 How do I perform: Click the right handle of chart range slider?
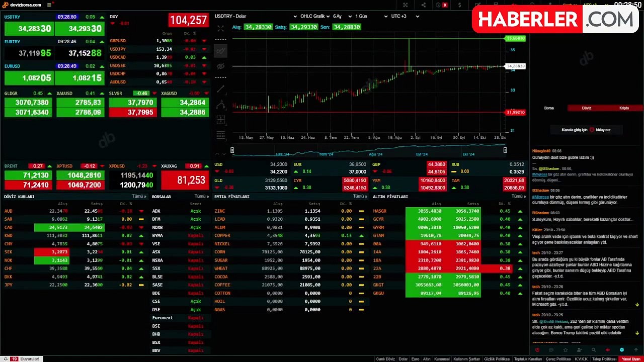click(x=505, y=150)
